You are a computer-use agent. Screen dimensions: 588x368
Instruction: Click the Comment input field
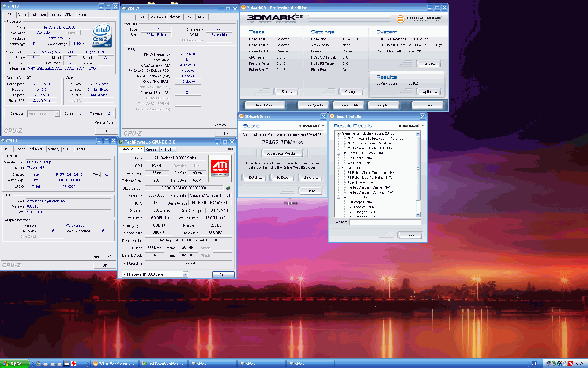[x=385, y=222]
